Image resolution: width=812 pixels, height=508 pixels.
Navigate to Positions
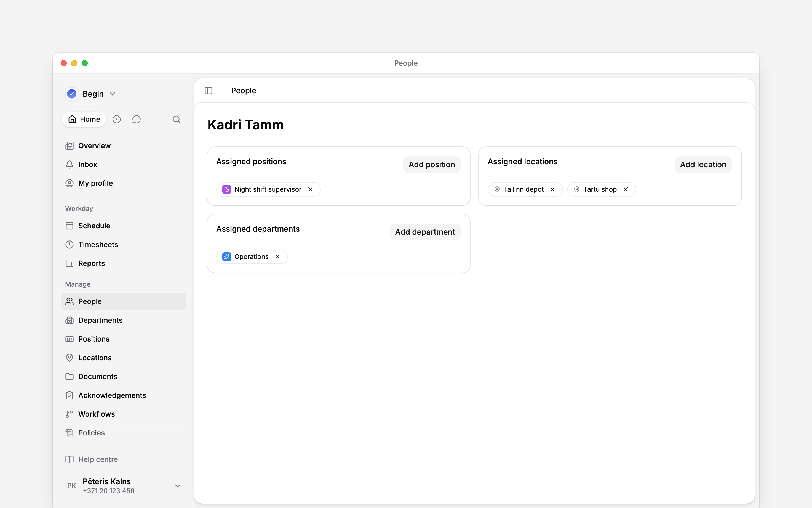click(x=124, y=339)
